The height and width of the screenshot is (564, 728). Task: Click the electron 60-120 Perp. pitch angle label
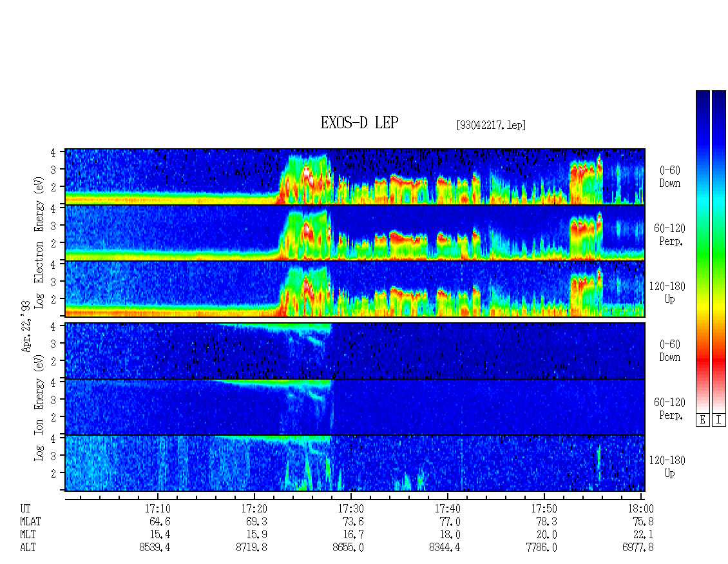pyautogui.click(x=669, y=235)
